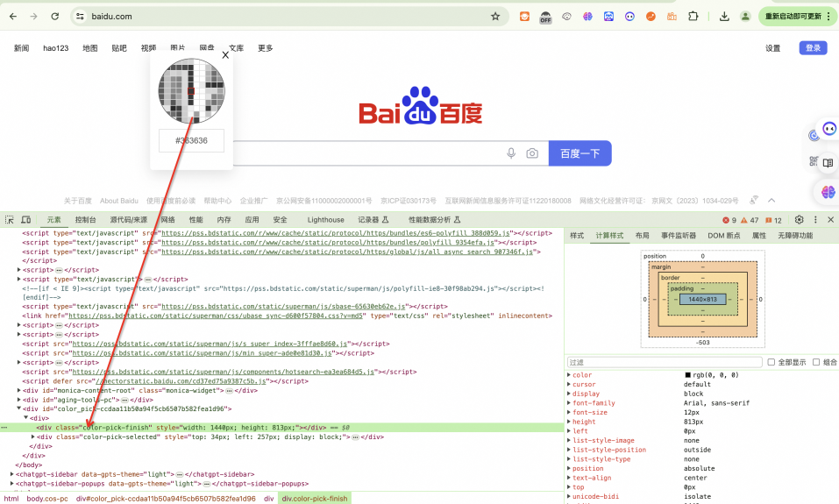
Task: Click the color picker magnifier swatch
Action: [x=191, y=91]
